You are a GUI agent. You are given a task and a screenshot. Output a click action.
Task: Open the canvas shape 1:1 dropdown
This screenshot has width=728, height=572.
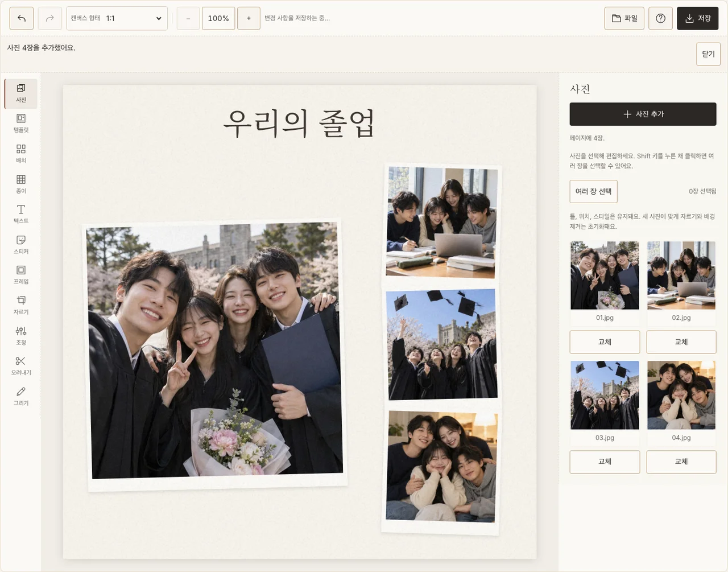click(117, 18)
